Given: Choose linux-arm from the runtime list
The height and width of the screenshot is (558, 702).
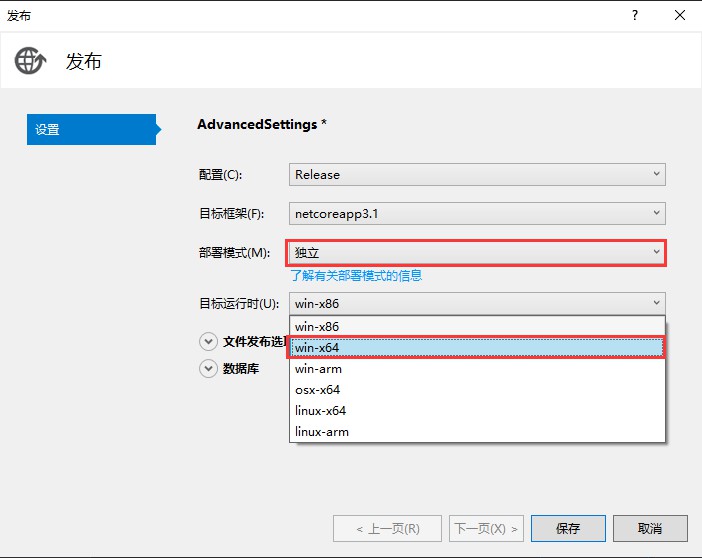Looking at the screenshot, I should coord(477,432).
